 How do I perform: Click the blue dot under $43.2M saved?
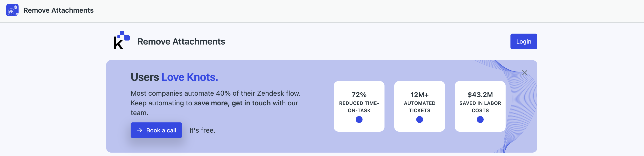coord(480,120)
